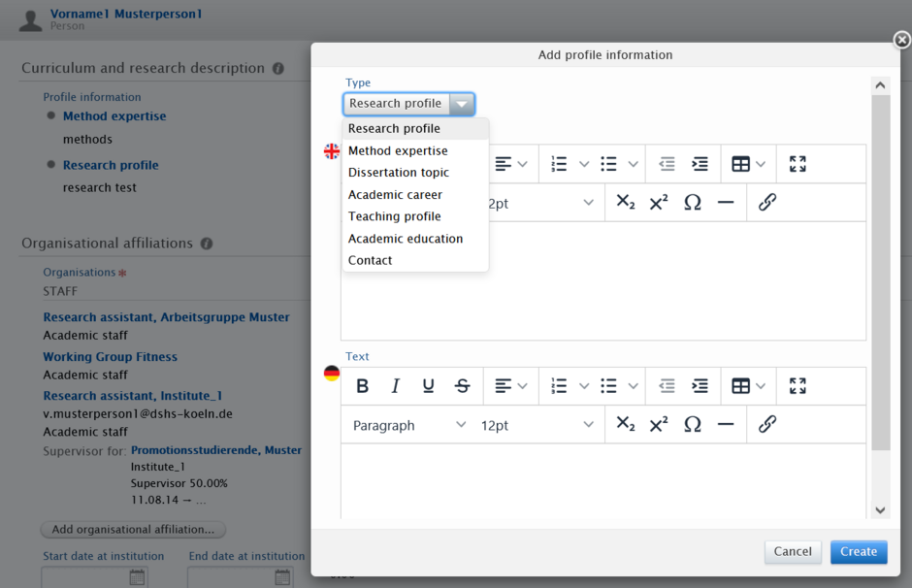
Task: Click special character Omega in German editor
Action: 692,425
